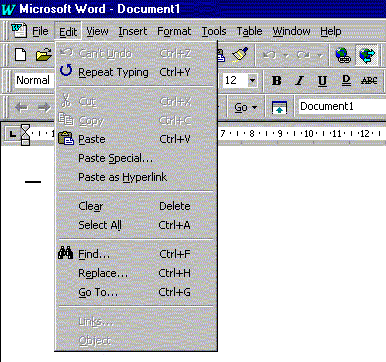Click the Forward arrow on Web toolbar
The image size is (386, 362).
44,107
